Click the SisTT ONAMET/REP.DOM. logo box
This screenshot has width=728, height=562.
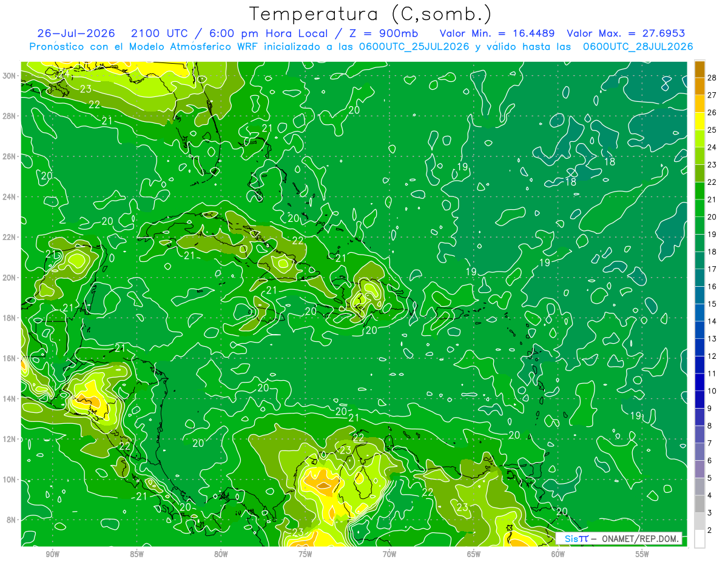618,538
